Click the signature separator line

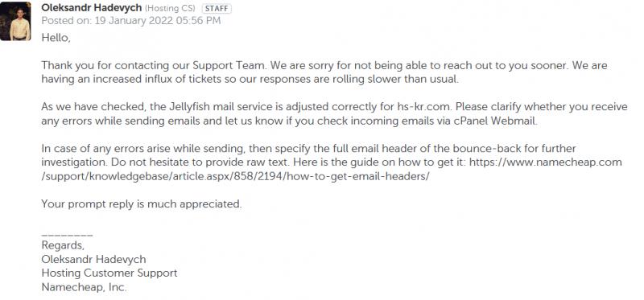(67, 235)
